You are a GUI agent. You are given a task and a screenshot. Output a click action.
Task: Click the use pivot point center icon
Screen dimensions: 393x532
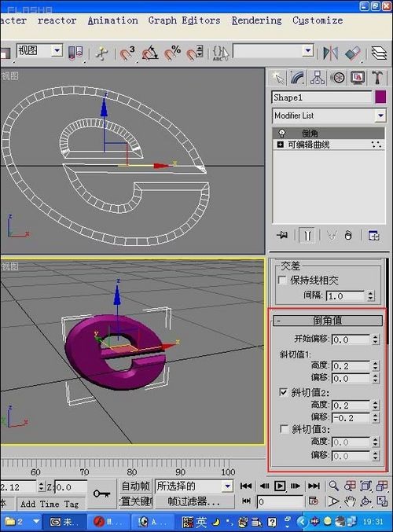(75, 53)
